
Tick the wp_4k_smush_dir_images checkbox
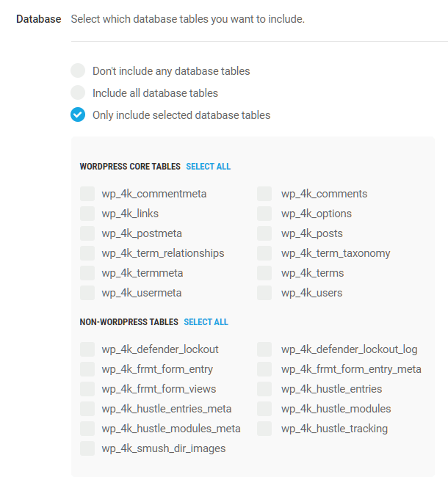point(87,448)
